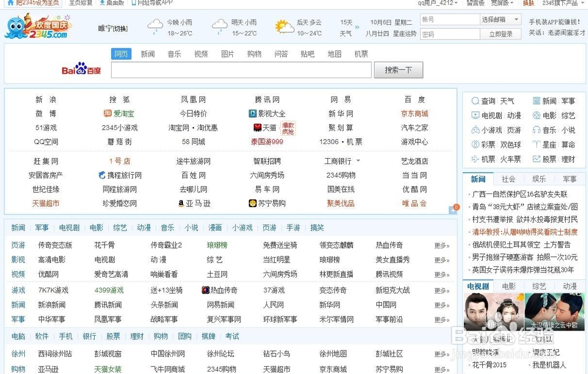Expand 更多 in the 军事 row
The image size is (588, 374).
click(x=442, y=320)
